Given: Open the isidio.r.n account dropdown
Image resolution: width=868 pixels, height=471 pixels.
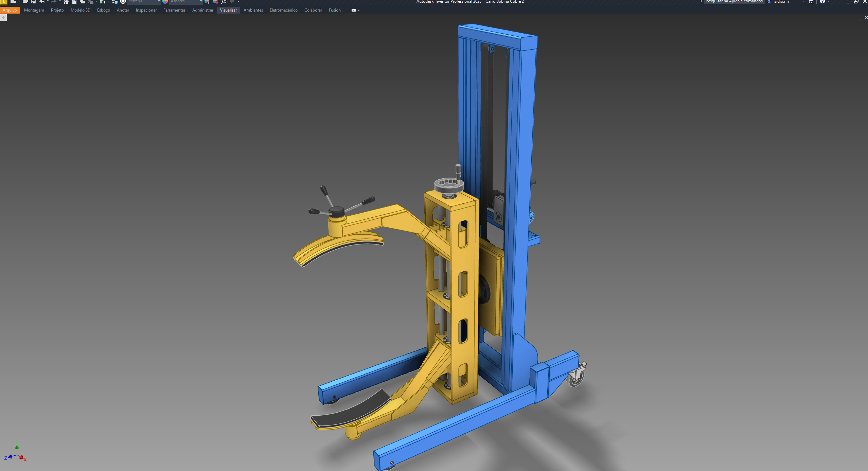Looking at the screenshot, I should tap(803, 2).
